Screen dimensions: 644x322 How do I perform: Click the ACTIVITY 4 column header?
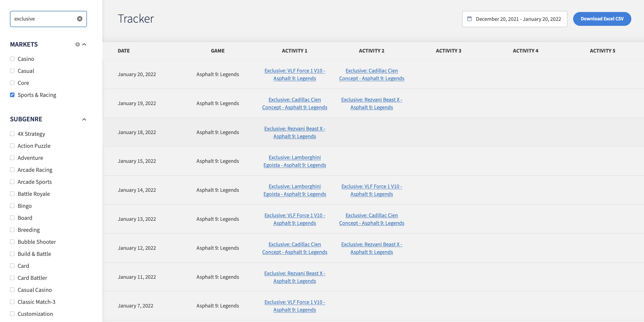click(526, 51)
